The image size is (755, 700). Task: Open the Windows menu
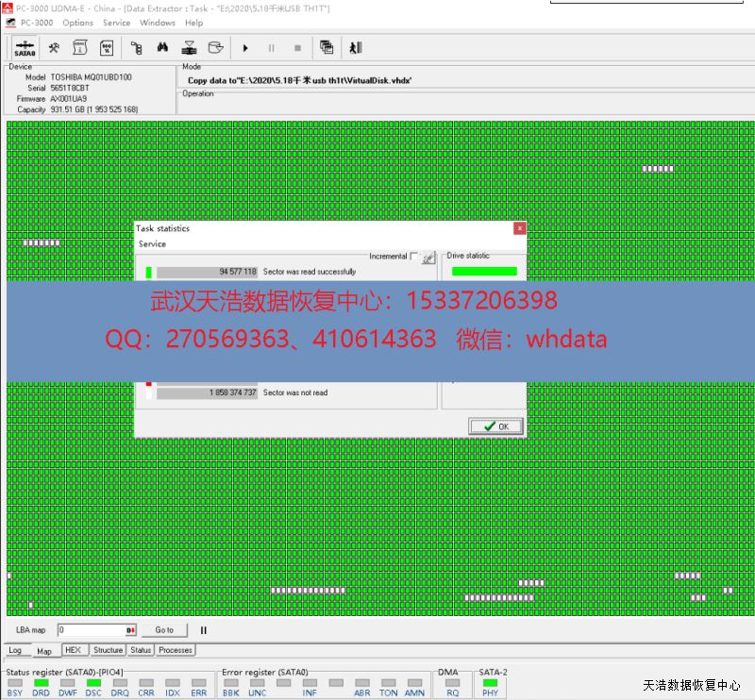tap(157, 23)
